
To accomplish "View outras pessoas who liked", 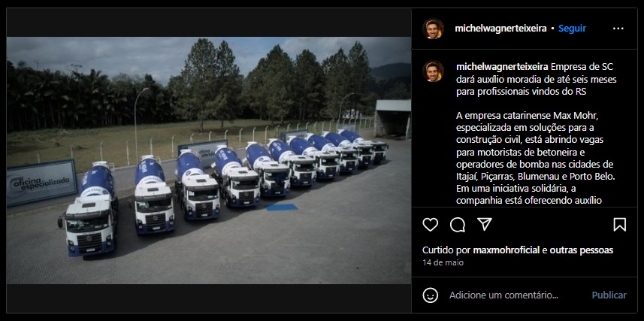I will point(581,250).
